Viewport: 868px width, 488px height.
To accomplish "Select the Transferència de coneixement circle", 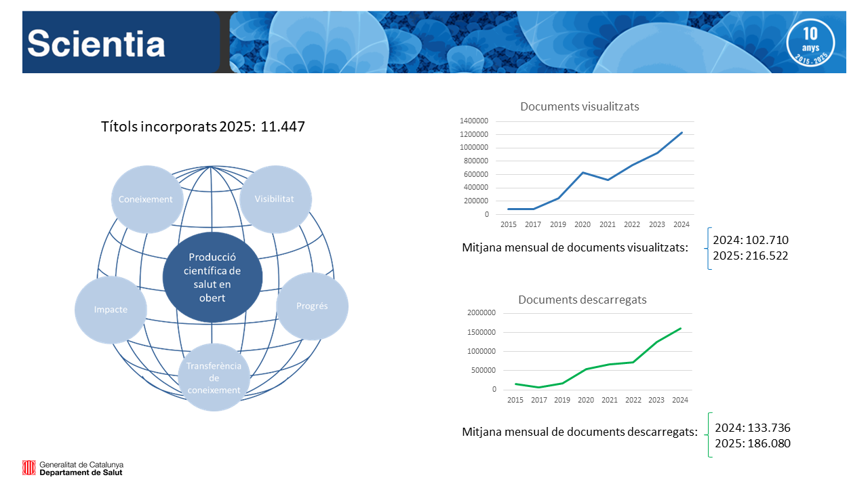I will 214,378.
